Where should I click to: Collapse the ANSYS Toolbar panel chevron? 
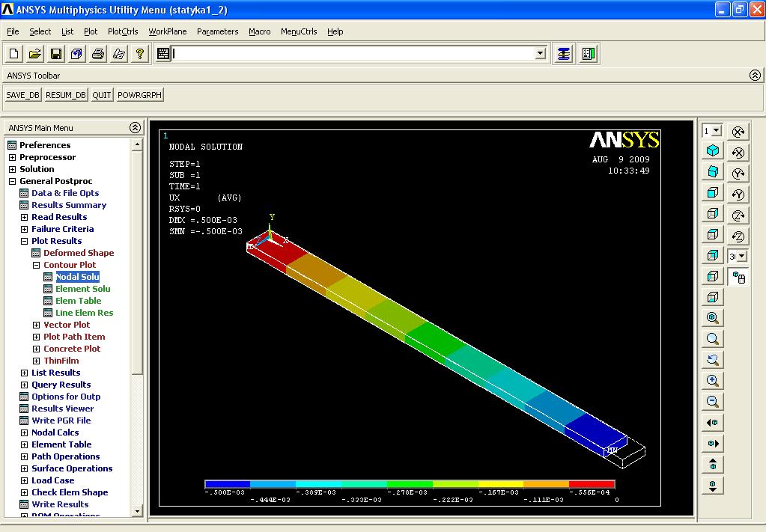755,75
